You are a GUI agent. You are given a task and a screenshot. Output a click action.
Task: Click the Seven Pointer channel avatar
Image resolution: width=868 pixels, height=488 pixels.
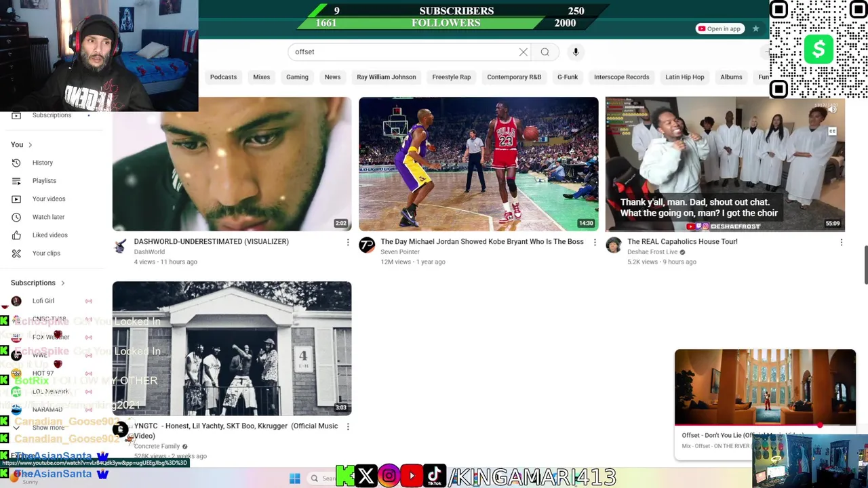coord(367,245)
